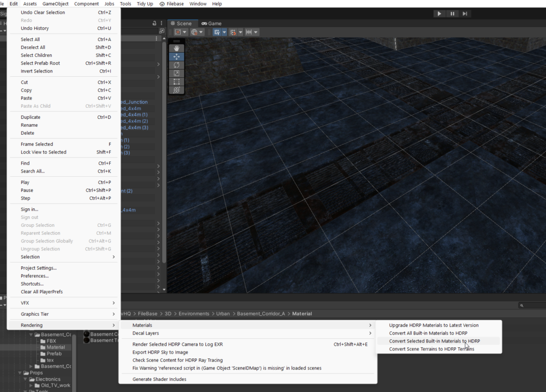Select the Scale tool
This screenshot has width=546, height=392.
click(x=176, y=73)
